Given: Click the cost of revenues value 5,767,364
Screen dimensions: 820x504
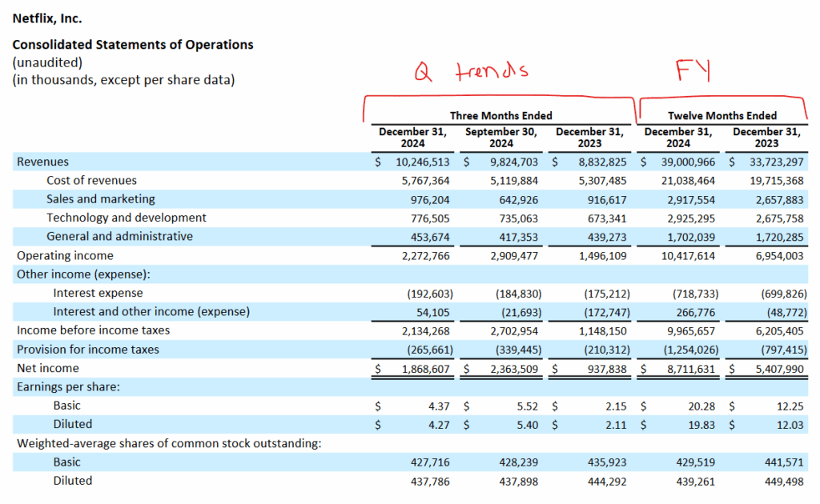Looking at the screenshot, I should pyautogui.click(x=426, y=182).
